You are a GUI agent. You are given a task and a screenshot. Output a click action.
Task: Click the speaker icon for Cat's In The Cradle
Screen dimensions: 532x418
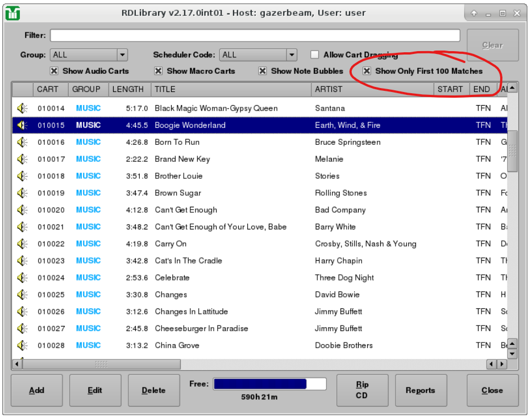pyautogui.click(x=22, y=261)
